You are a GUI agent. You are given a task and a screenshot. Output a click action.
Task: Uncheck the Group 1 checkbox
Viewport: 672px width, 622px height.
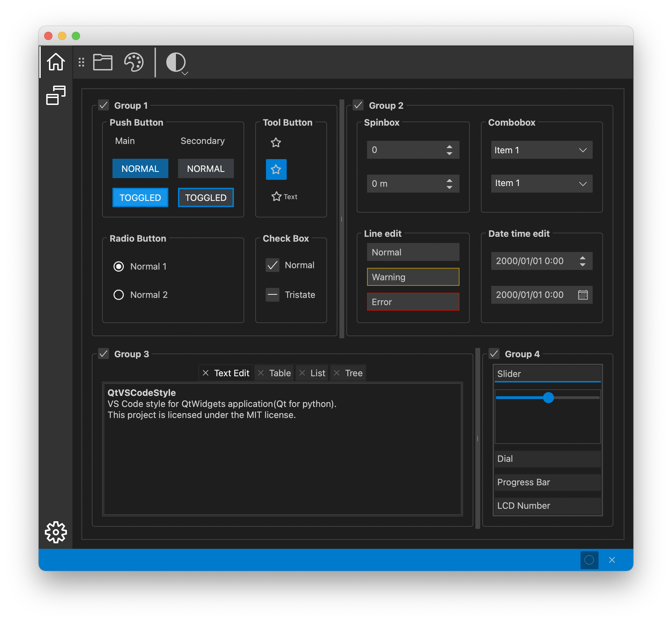[103, 105]
